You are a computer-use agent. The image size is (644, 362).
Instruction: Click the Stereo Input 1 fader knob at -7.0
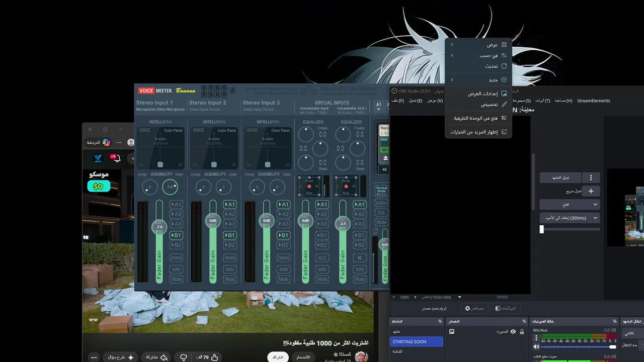(159, 227)
